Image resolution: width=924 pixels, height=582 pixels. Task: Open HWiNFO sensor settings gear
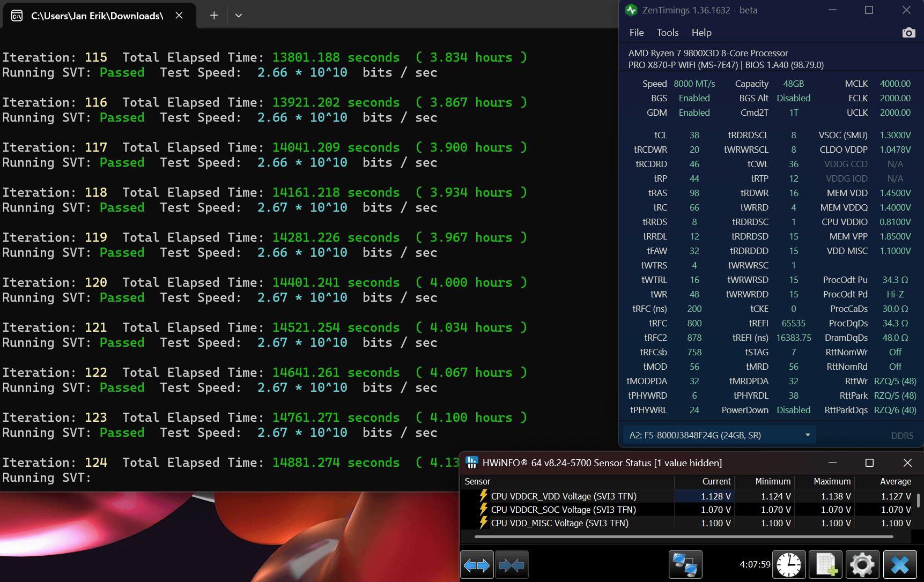[862, 565]
